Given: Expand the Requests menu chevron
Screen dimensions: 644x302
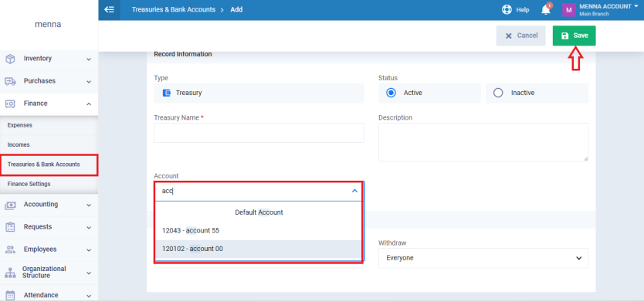Looking at the screenshot, I should [89, 227].
